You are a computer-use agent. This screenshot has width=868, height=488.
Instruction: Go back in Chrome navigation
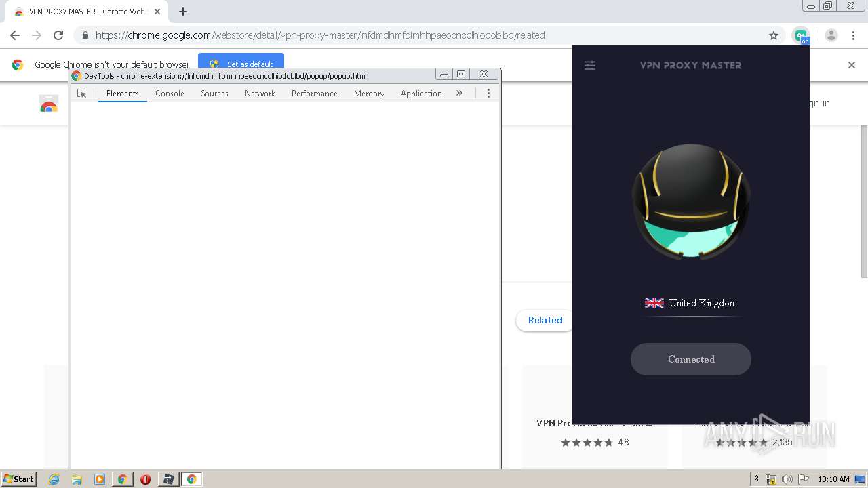[15, 35]
